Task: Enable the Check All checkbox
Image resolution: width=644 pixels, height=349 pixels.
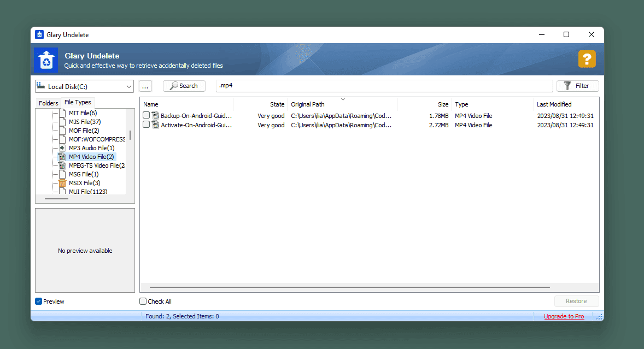Action: [x=143, y=301]
